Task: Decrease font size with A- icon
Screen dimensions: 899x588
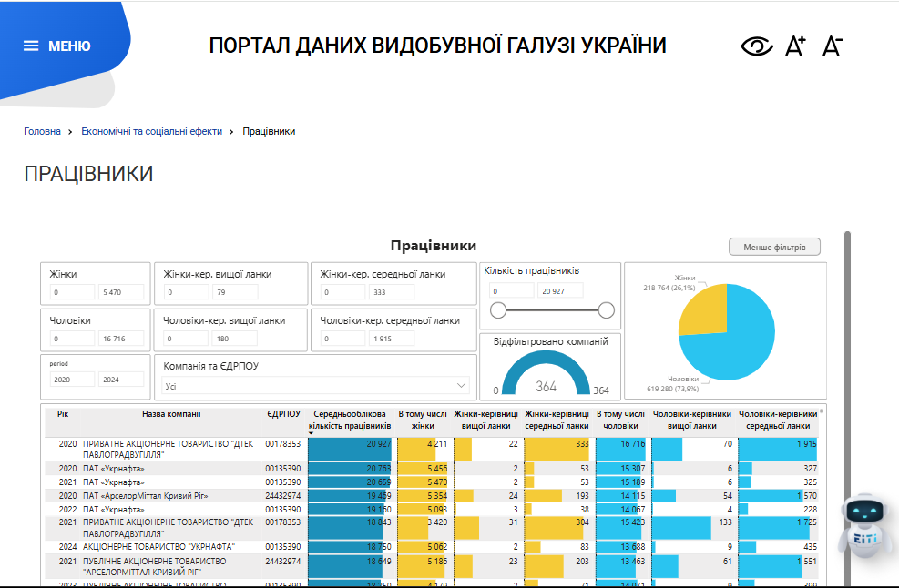Action: coord(833,46)
